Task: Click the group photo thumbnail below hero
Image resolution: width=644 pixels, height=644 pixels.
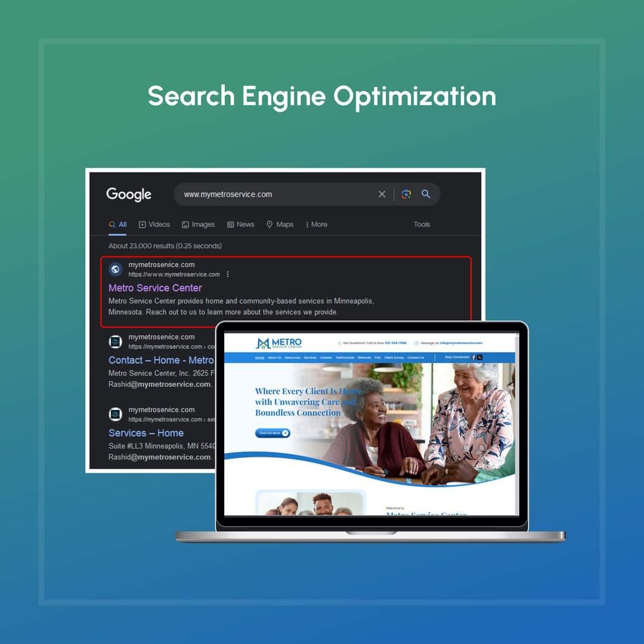Action: click(x=311, y=503)
